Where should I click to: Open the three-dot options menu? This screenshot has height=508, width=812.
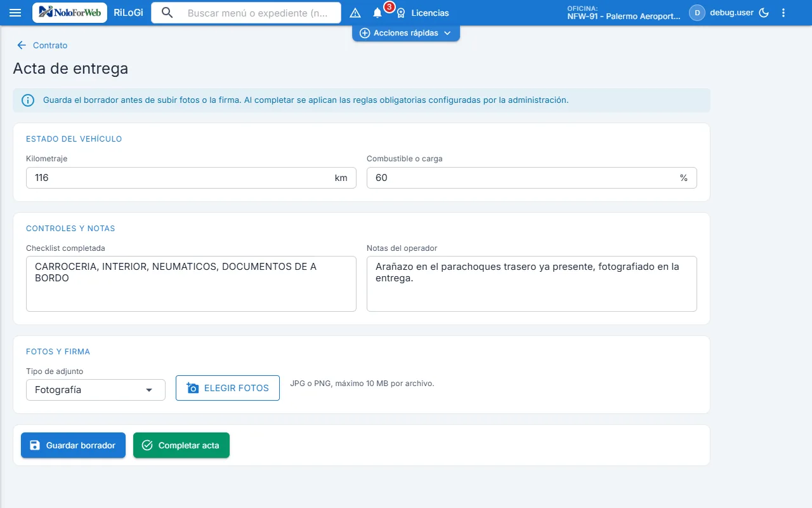[783, 13]
